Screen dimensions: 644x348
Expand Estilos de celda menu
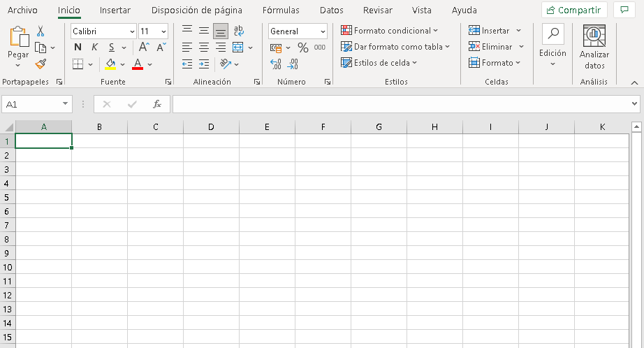click(379, 63)
